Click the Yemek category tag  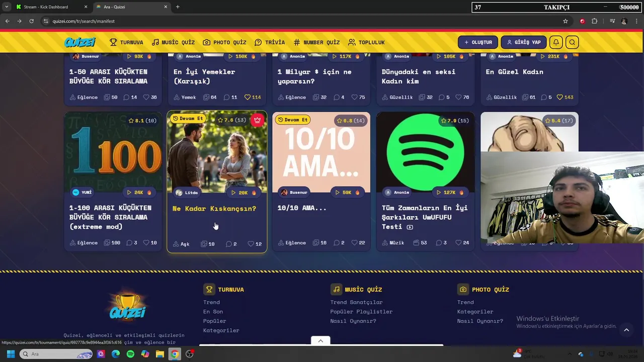[185, 97]
